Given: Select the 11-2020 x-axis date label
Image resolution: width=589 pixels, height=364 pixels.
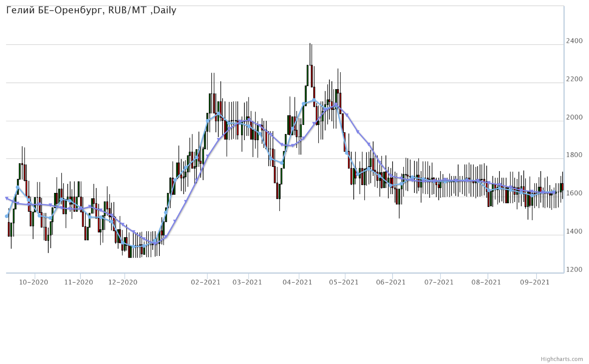Looking at the screenshot, I should (79, 282).
